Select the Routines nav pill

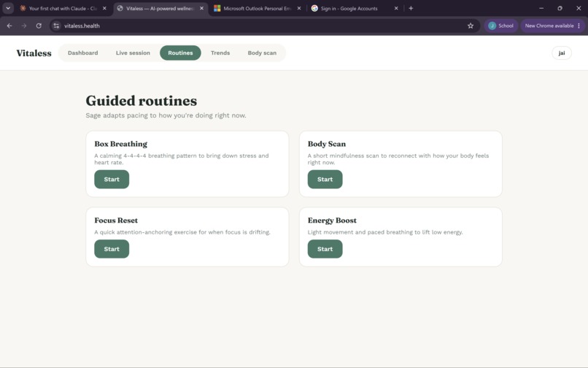pos(180,53)
